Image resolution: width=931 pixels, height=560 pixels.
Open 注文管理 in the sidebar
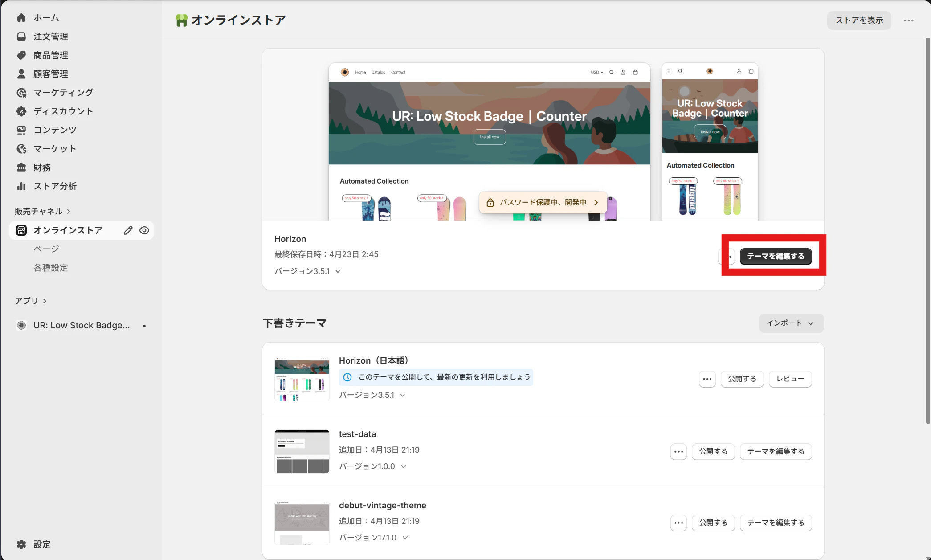(51, 37)
